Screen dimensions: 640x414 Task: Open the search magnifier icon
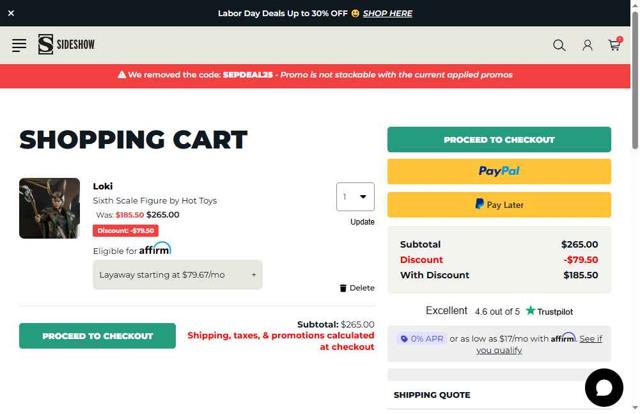pos(559,45)
